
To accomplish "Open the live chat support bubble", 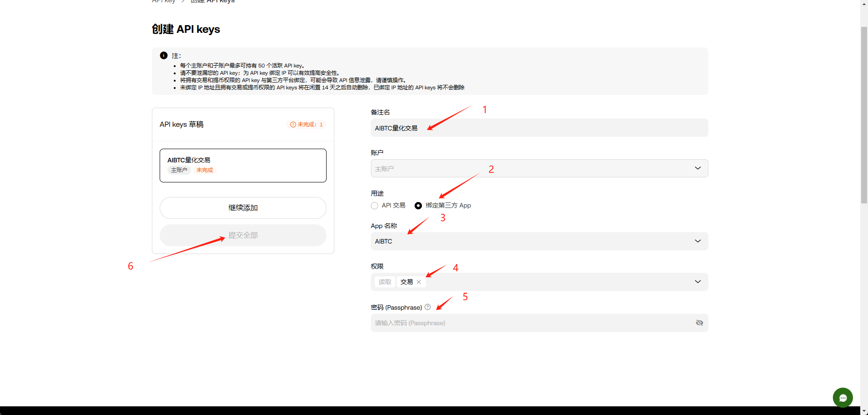I will 842,398.
